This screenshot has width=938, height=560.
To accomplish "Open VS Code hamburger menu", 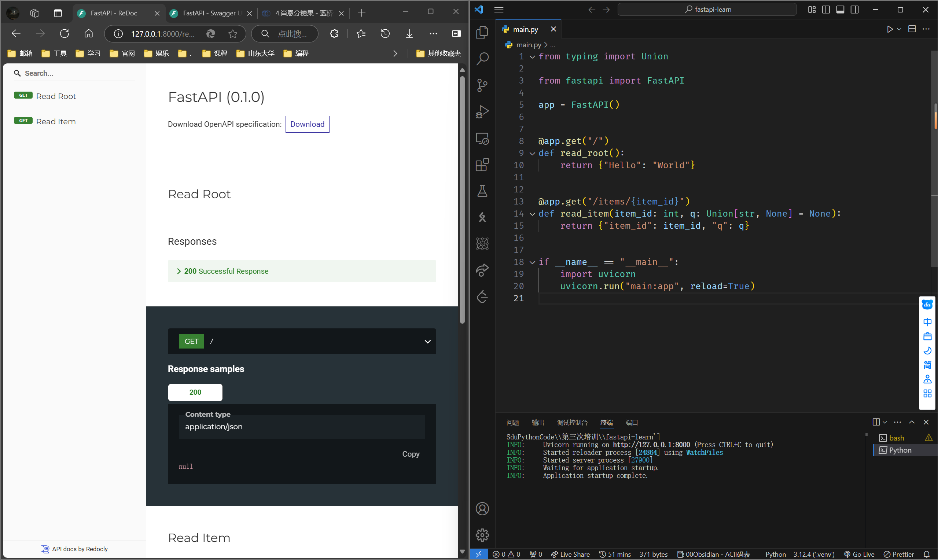I will pos(499,10).
